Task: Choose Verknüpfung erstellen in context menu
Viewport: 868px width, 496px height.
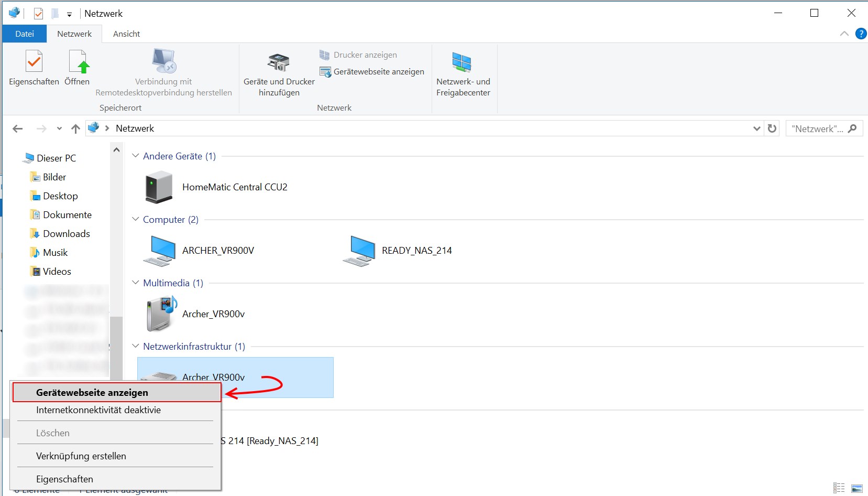Action: [x=116, y=456]
